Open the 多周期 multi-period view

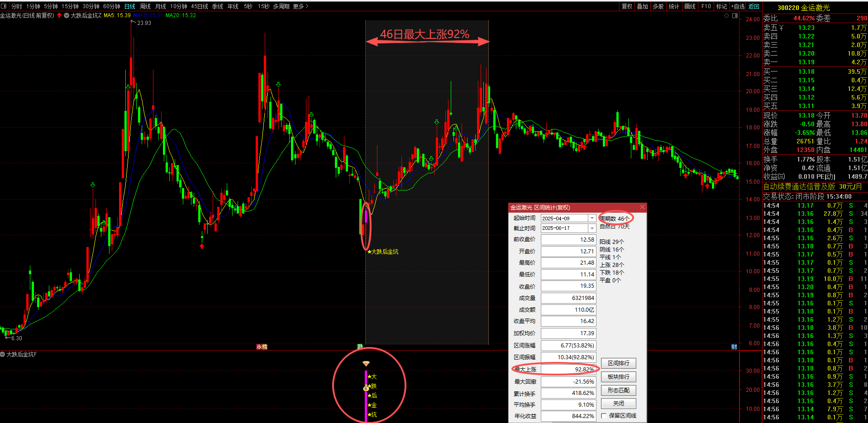click(x=281, y=6)
